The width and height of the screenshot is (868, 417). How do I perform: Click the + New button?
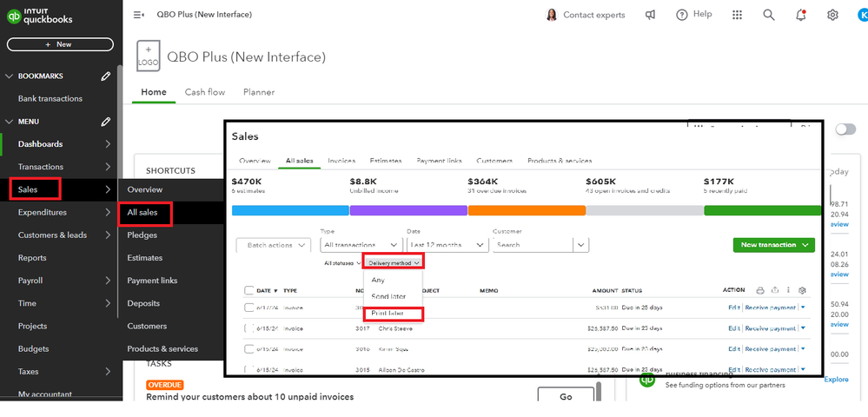pos(60,44)
